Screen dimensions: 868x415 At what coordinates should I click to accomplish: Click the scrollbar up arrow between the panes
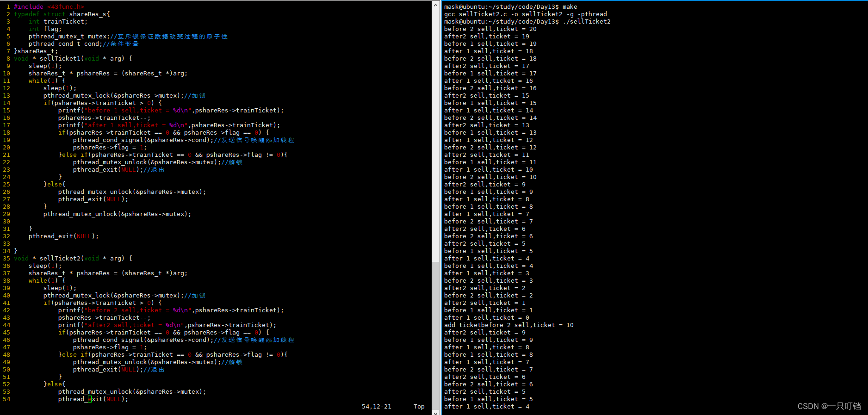[435, 5]
